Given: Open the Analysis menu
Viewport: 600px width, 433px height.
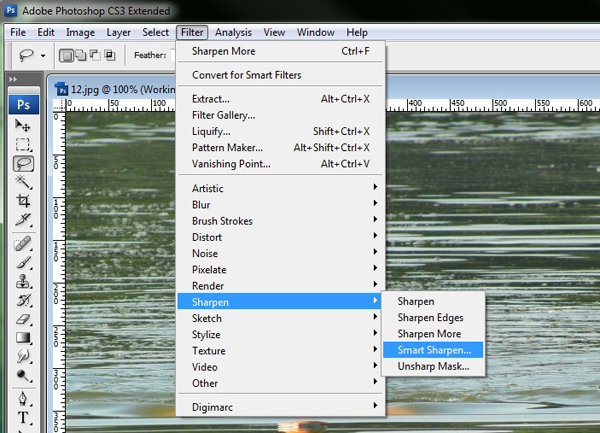Looking at the screenshot, I should pos(233,33).
